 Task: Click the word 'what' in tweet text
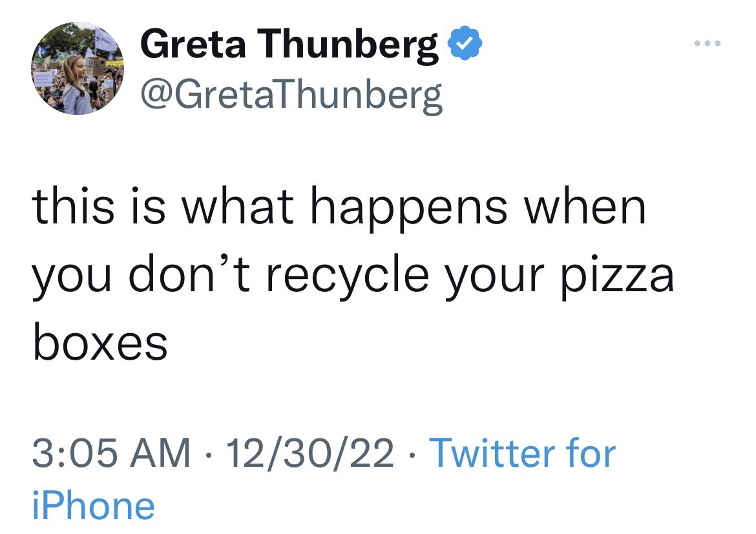(x=237, y=206)
